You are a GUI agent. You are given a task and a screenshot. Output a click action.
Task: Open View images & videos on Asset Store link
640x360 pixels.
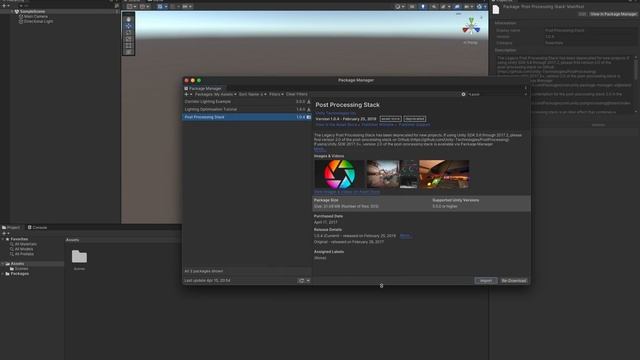coord(347,192)
